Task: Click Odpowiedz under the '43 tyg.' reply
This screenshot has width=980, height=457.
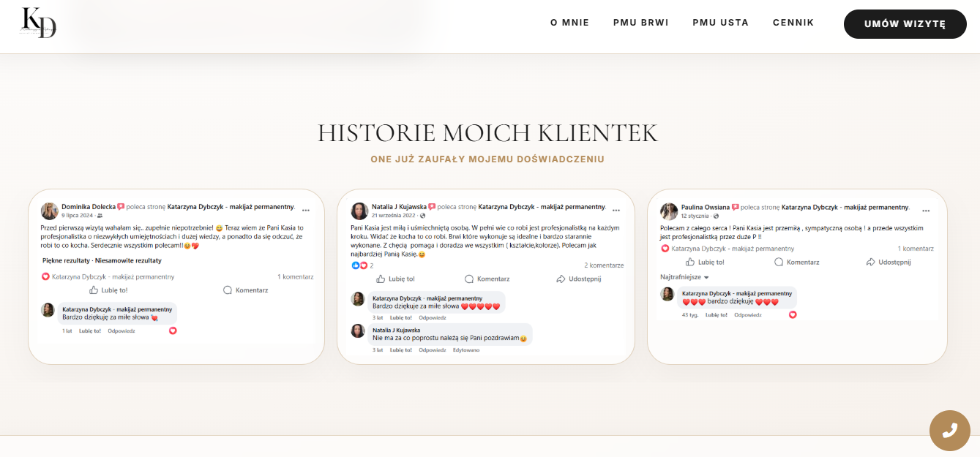Action: tap(748, 315)
